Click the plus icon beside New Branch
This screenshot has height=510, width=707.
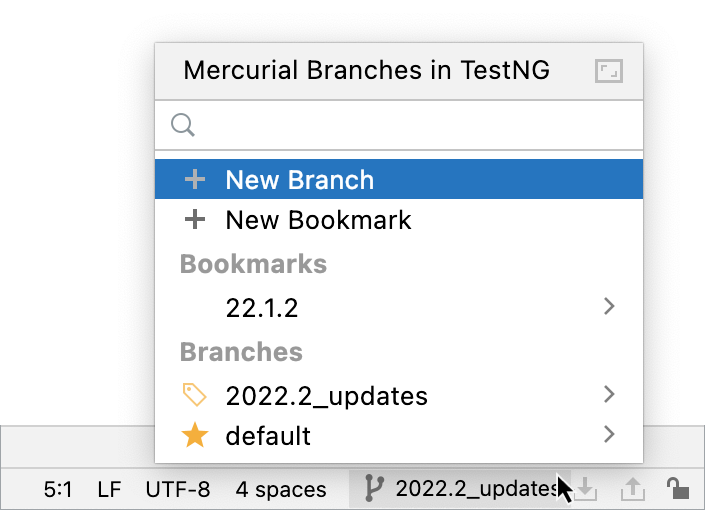(x=195, y=180)
